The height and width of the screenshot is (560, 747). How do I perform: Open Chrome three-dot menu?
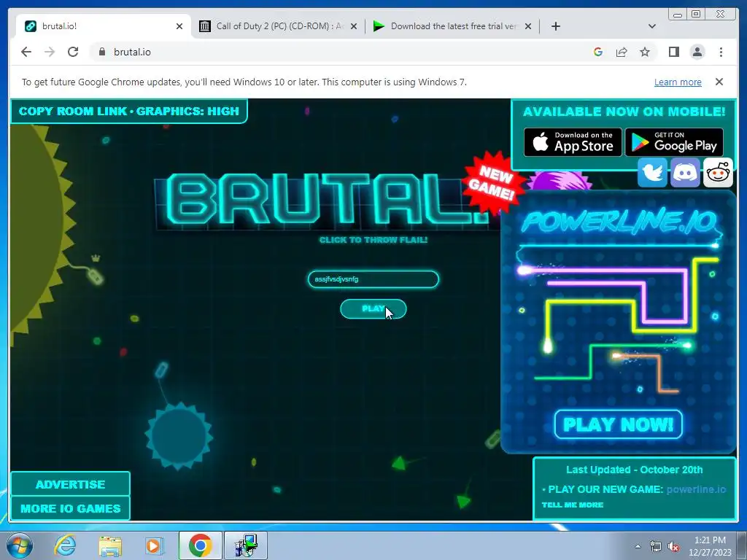(x=721, y=52)
